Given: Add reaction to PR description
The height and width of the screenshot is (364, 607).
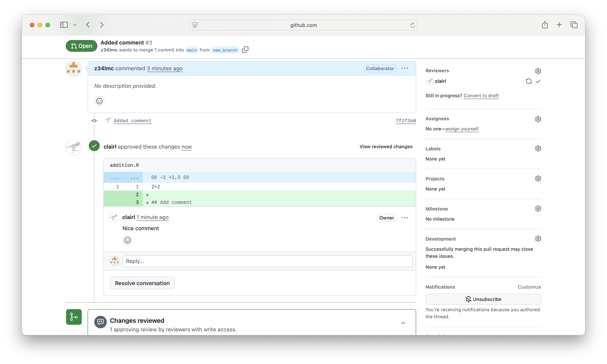Looking at the screenshot, I should pyautogui.click(x=99, y=101).
